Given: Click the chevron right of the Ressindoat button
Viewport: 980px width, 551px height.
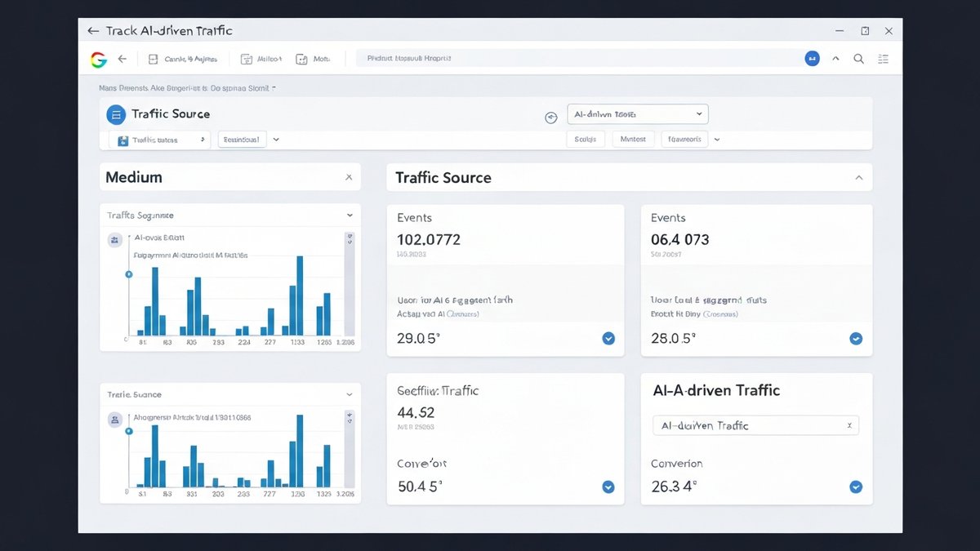Looking at the screenshot, I should click(x=276, y=140).
